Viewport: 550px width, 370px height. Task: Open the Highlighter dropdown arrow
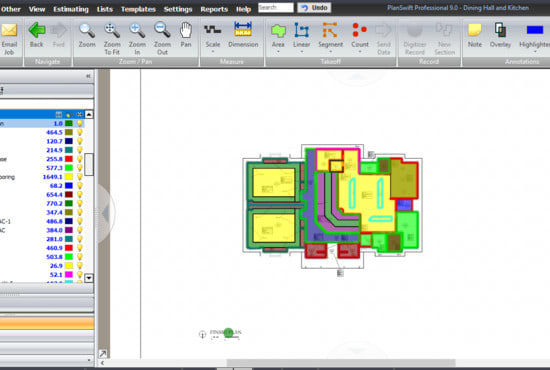[535, 52]
